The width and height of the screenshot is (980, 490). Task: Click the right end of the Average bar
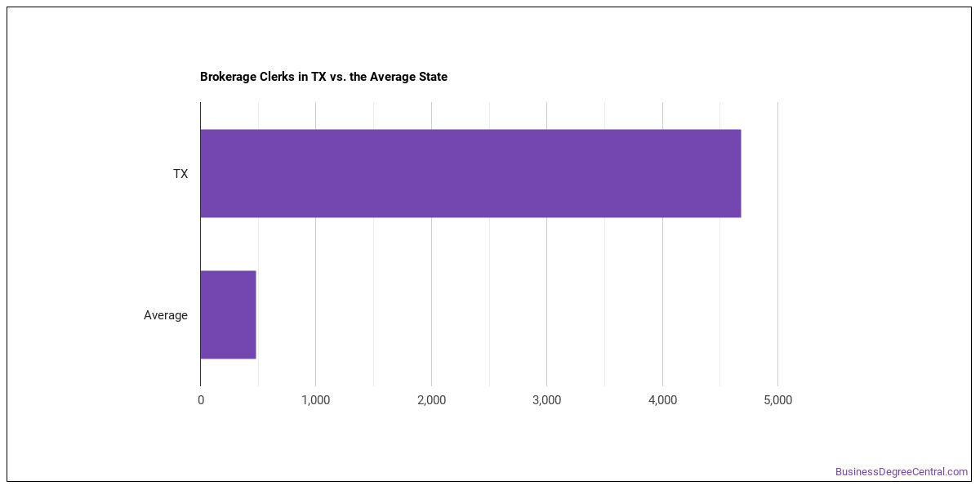tap(253, 314)
